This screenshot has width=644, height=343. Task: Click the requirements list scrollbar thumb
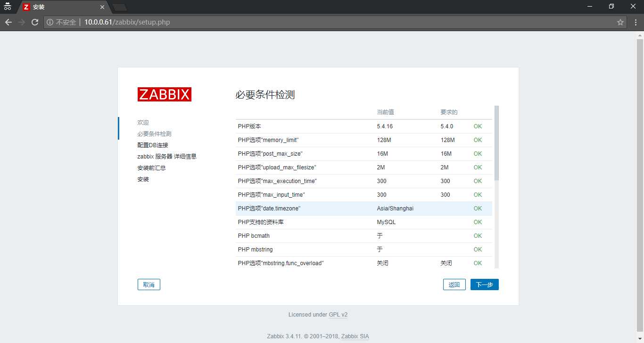coord(496,142)
